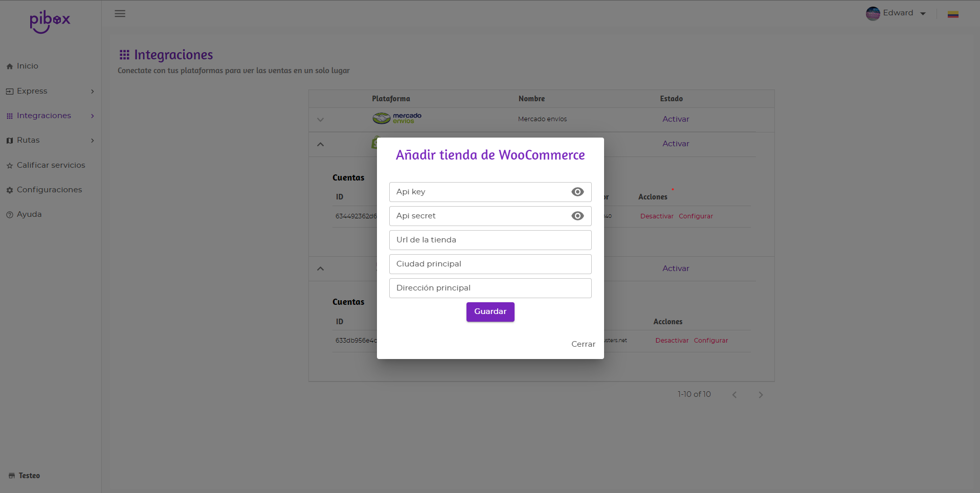Collapse the row above the first Cuentas section

click(321, 144)
